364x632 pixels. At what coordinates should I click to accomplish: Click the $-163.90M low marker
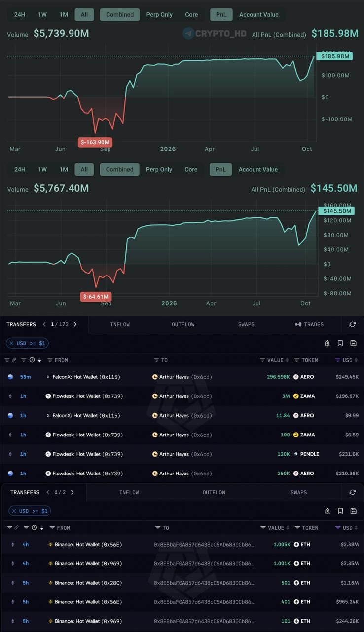96,142
